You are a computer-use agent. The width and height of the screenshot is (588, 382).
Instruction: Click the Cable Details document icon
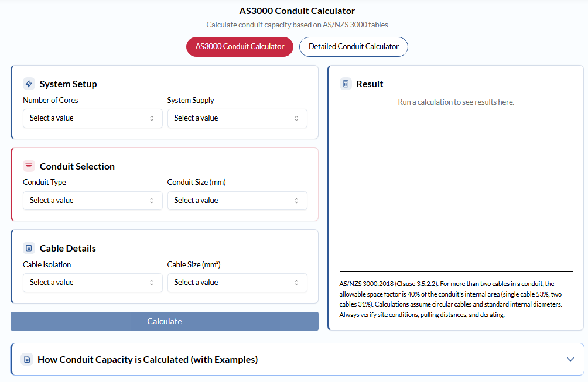pos(29,247)
